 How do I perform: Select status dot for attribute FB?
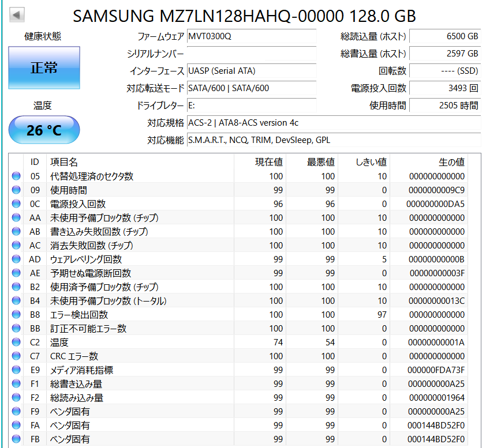16,439
